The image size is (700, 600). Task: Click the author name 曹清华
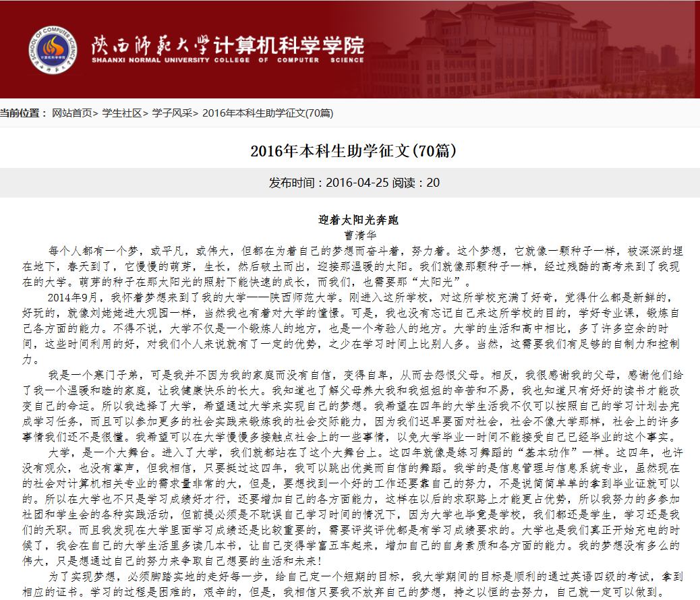pyautogui.click(x=349, y=235)
